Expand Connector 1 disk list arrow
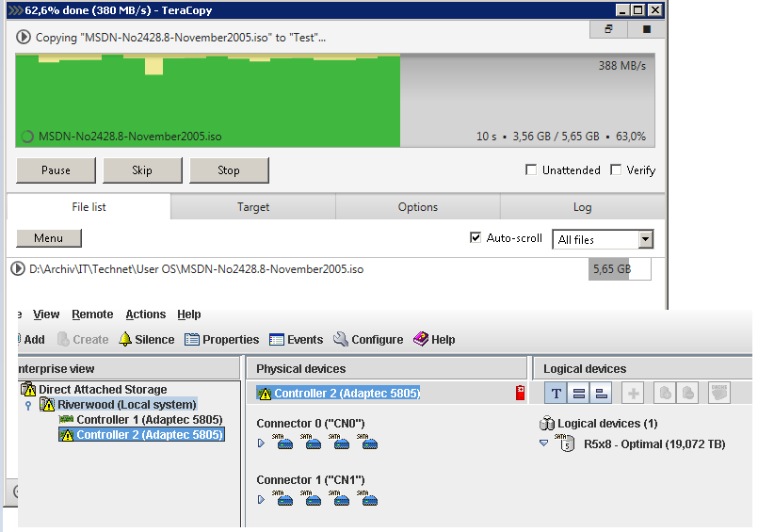 pos(261,500)
